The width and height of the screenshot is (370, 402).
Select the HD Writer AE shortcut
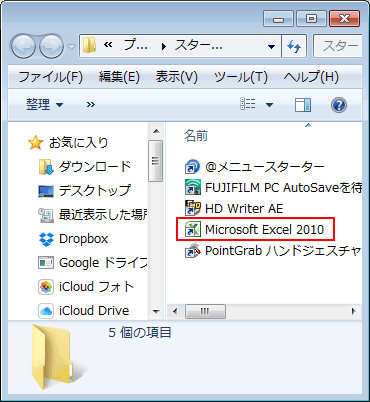(x=234, y=209)
